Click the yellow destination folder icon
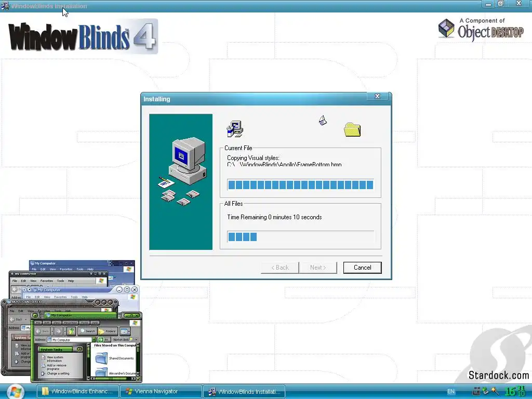This screenshot has height=399, width=532. click(x=352, y=129)
